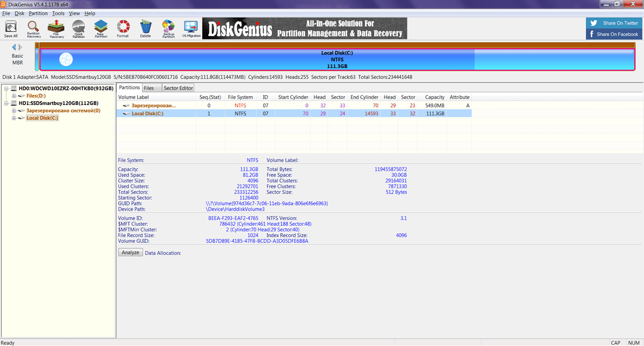The height and width of the screenshot is (346, 644).
Task: Switch to the Sector Editor tab
Action: click(179, 88)
